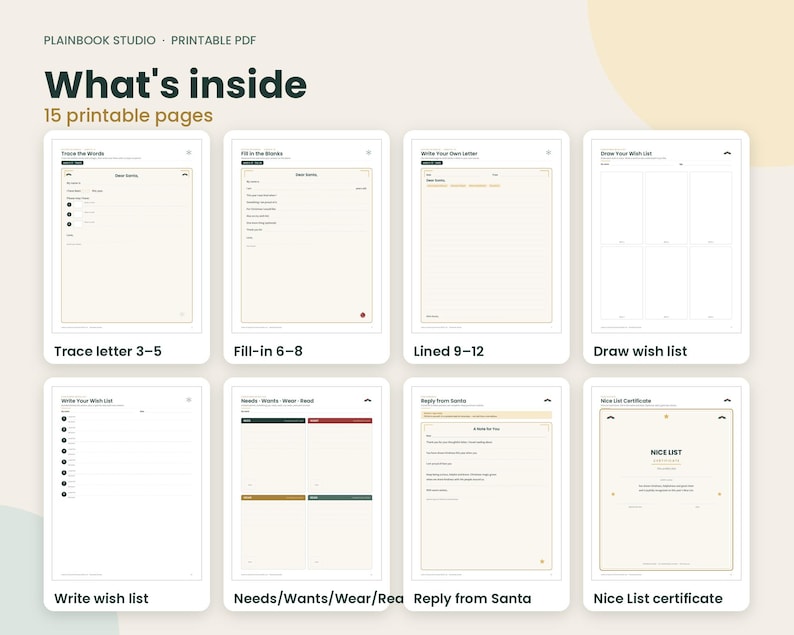Click the "What's inside" heading
The width and height of the screenshot is (794, 635).
click(176, 84)
